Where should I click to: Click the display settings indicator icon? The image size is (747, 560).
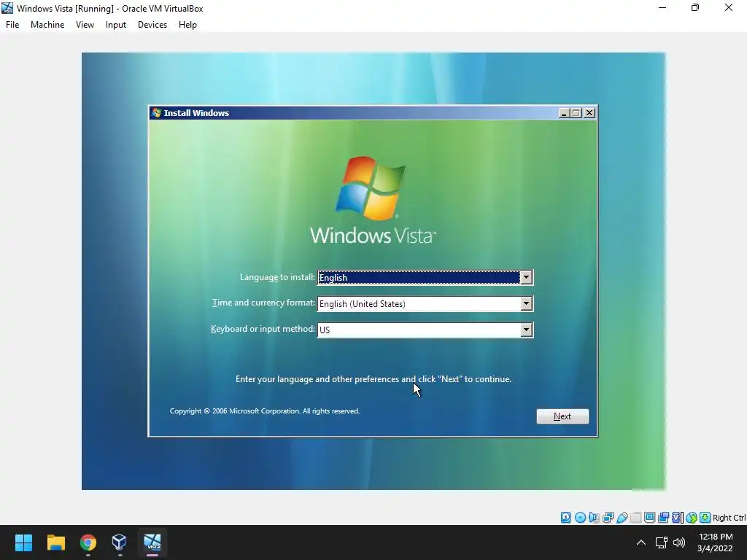[649, 518]
